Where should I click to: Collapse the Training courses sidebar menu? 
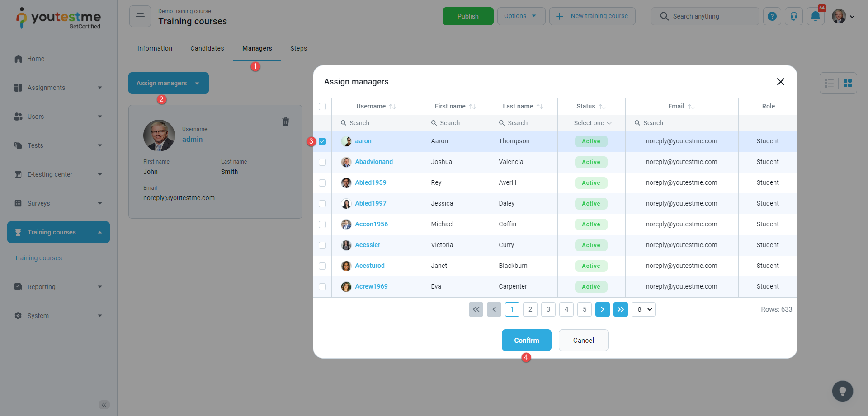pyautogui.click(x=58, y=232)
